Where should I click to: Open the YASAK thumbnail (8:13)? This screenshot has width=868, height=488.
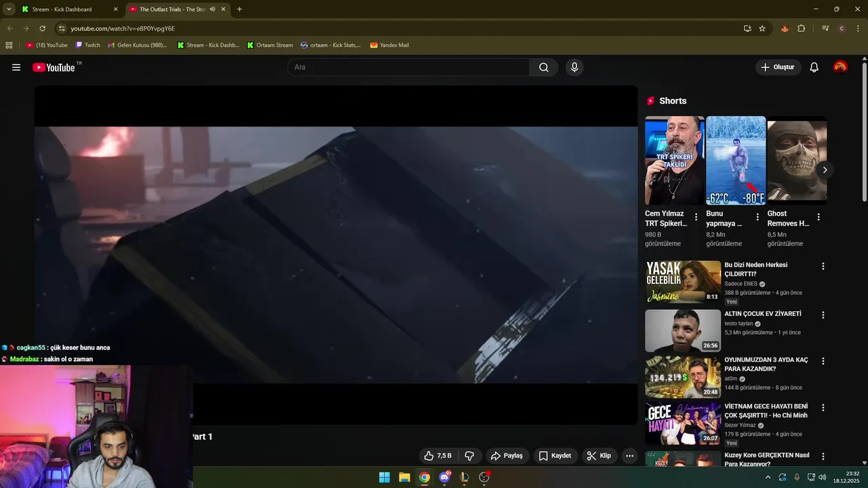coord(683,282)
